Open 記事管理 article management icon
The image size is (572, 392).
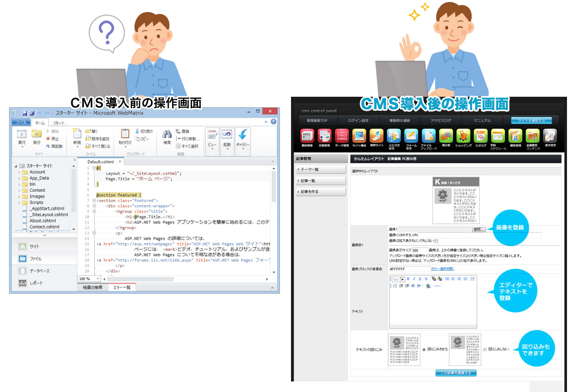pos(324,136)
